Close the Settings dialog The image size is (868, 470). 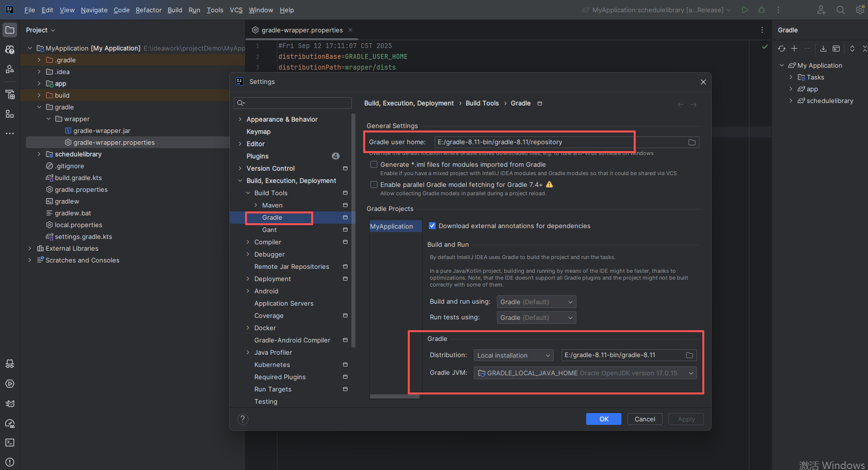(x=703, y=82)
